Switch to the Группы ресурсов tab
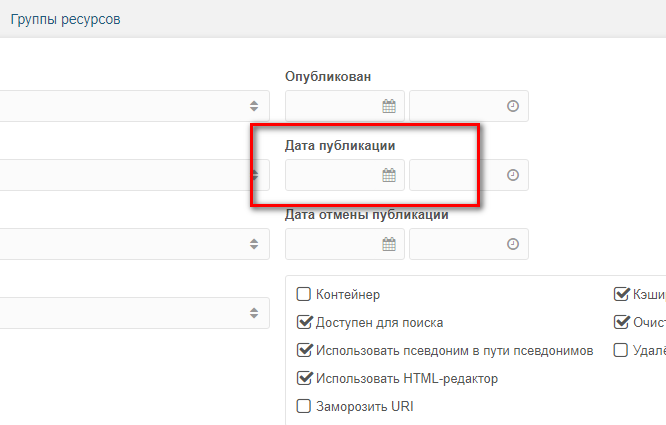The height and width of the screenshot is (425, 666). [x=66, y=19]
